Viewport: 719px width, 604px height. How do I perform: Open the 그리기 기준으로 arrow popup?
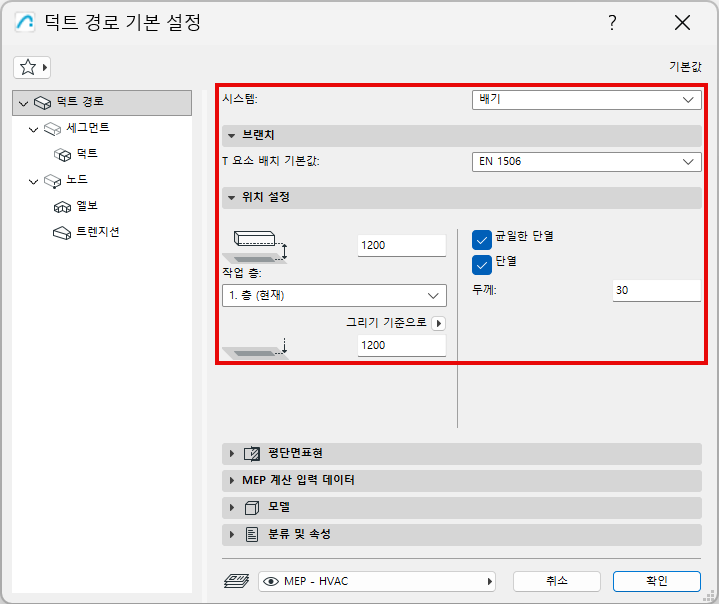point(439,323)
